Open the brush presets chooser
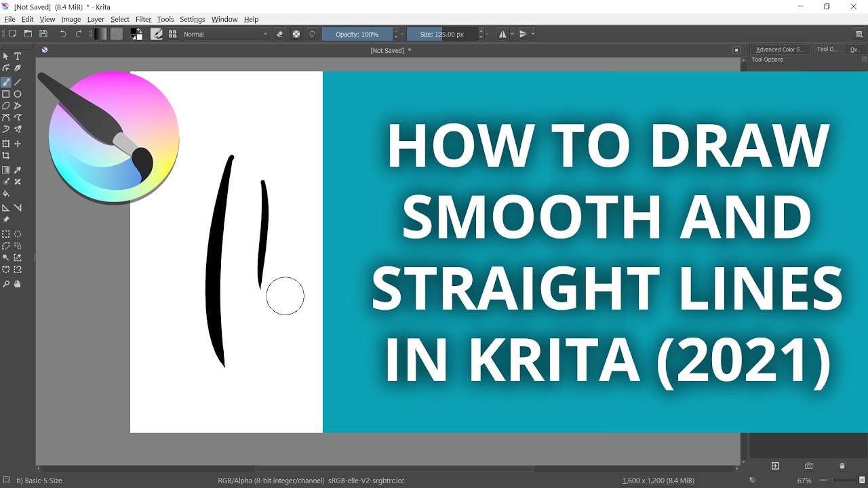Screen dimensions: 868x488 point(172,34)
